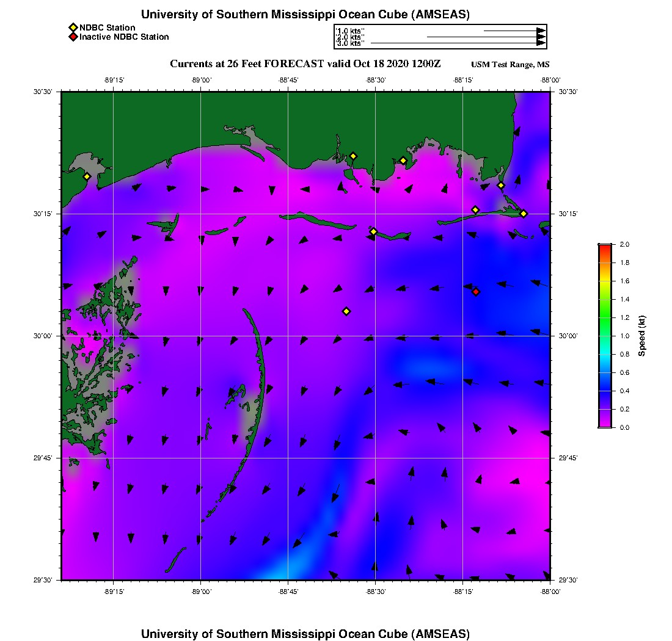Click the -88°00' longitude label on the top axis
The height and width of the screenshot is (641, 672).
pos(550,80)
